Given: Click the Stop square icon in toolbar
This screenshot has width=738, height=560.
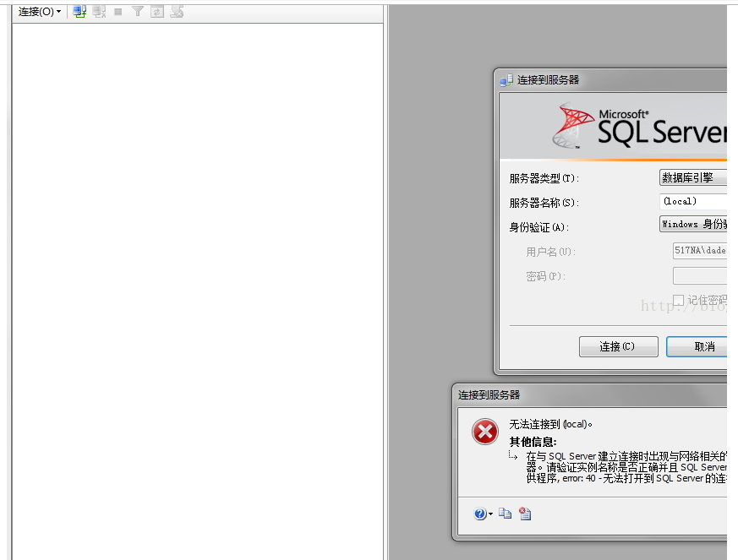Looking at the screenshot, I should click(x=118, y=12).
